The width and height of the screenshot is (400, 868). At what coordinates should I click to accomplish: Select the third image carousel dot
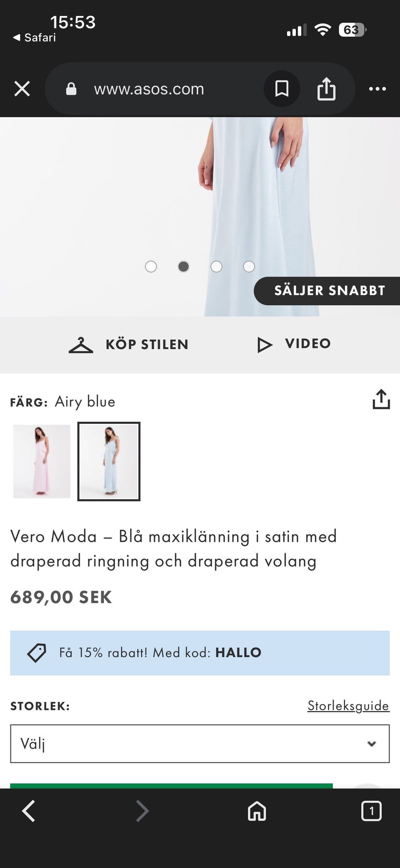[x=216, y=267]
